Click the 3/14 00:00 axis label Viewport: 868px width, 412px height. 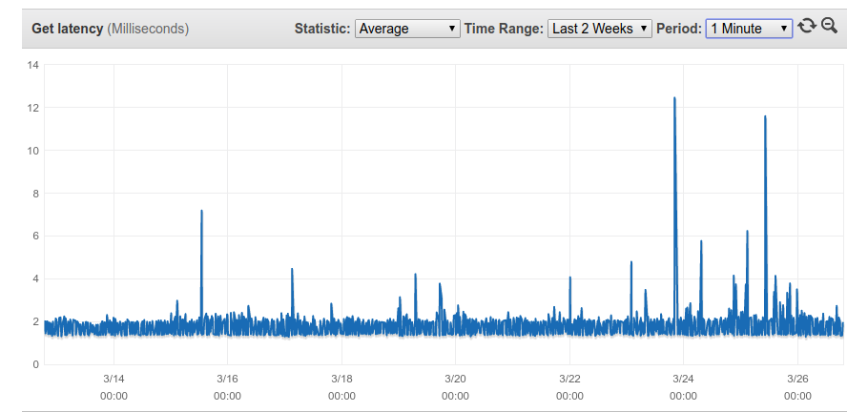coord(114,387)
